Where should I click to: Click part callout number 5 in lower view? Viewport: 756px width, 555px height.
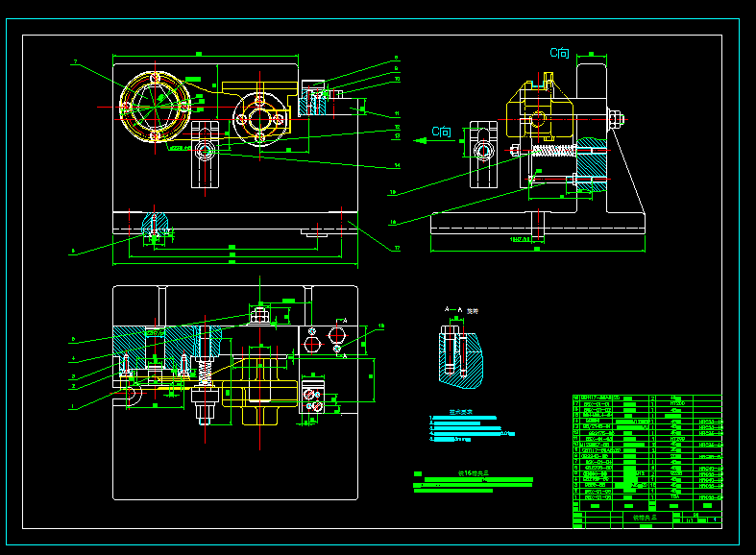coord(73,339)
